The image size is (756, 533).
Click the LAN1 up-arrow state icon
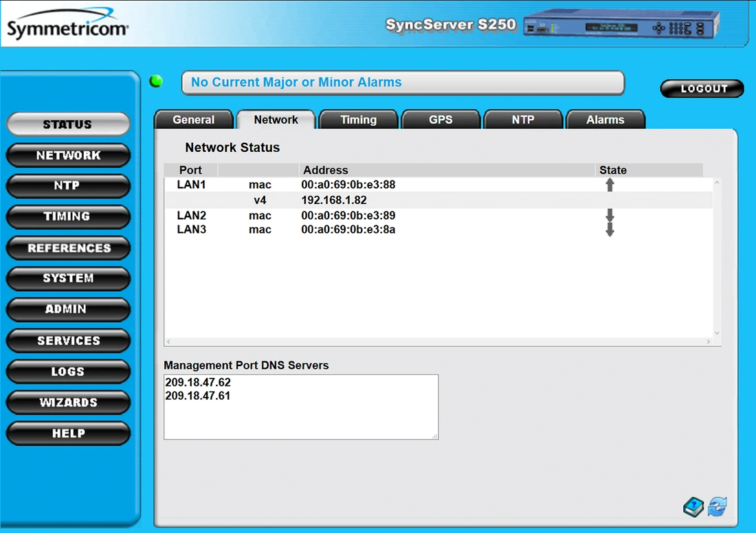click(610, 185)
